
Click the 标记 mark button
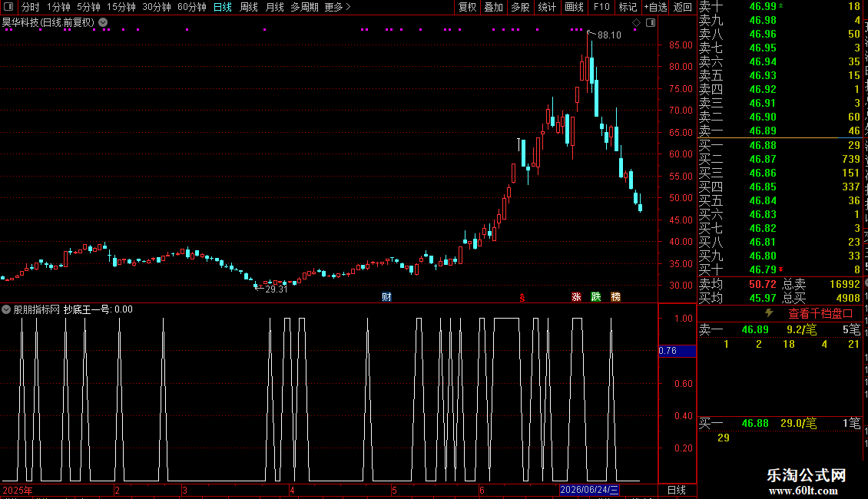point(628,7)
